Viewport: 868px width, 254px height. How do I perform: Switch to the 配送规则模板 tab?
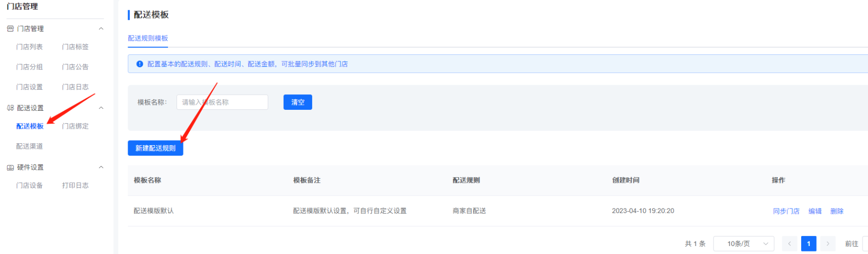[x=148, y=38]
